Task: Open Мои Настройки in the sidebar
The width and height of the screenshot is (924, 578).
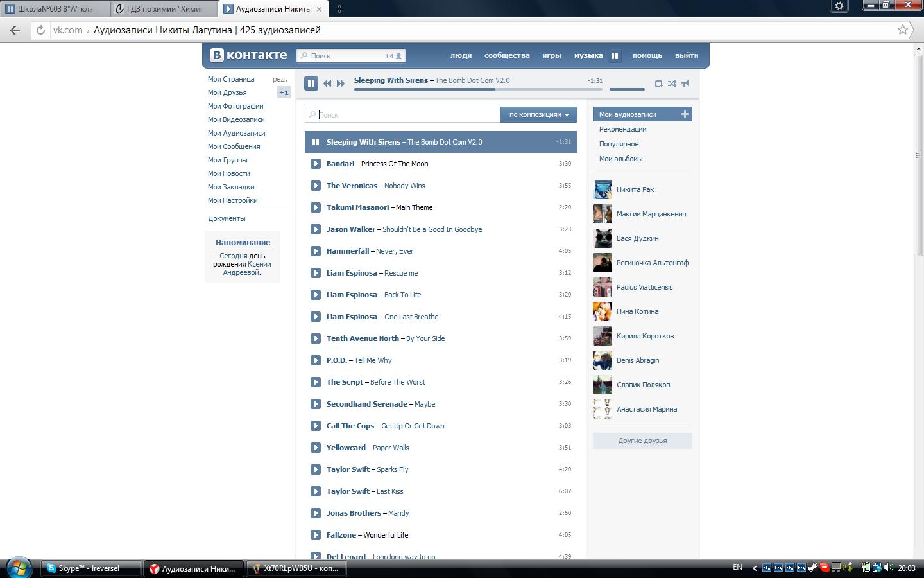Action: pos(232,200)
